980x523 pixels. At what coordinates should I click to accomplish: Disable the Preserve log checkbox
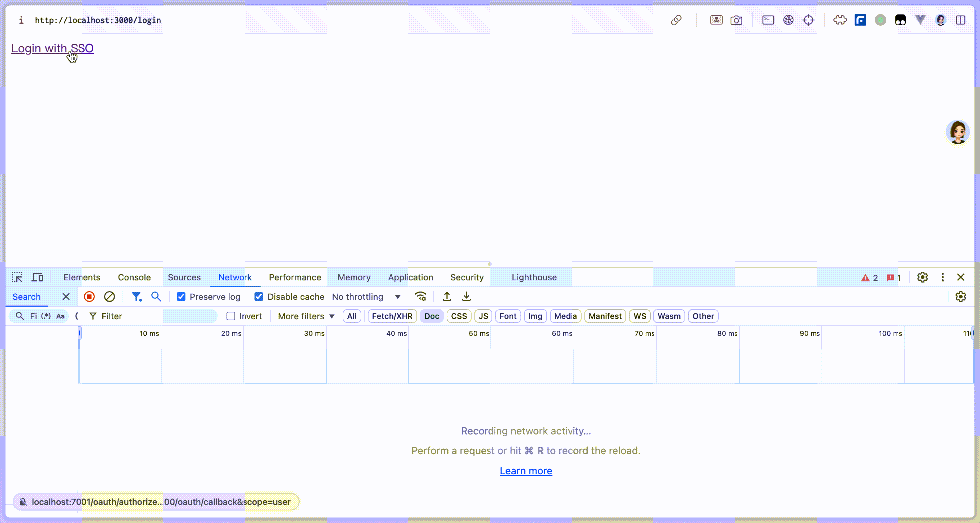181,297
